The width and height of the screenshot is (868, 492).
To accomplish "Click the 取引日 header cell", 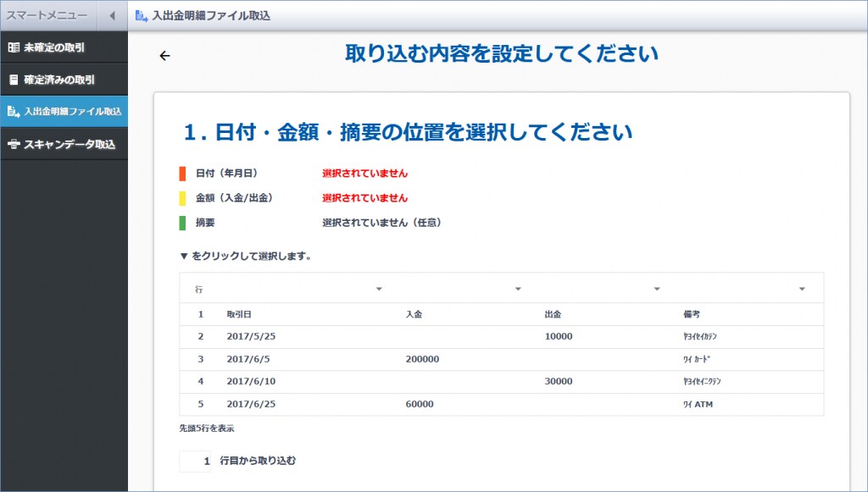I will point(239,314).
